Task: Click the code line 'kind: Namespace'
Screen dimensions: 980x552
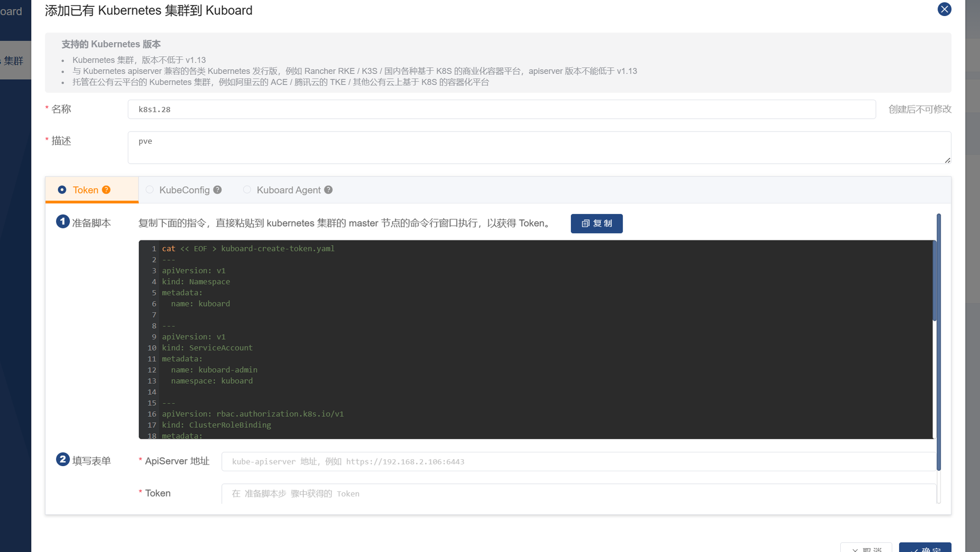Action: 196,282
